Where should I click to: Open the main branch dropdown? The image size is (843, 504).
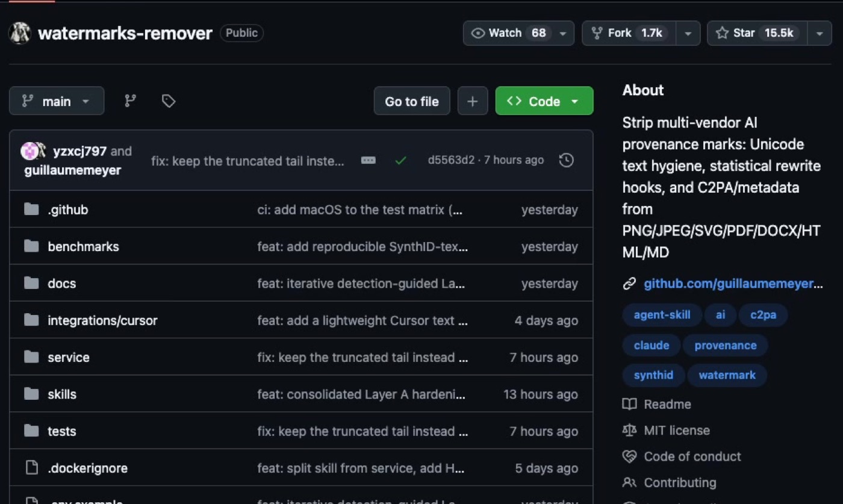pos(57,101)
